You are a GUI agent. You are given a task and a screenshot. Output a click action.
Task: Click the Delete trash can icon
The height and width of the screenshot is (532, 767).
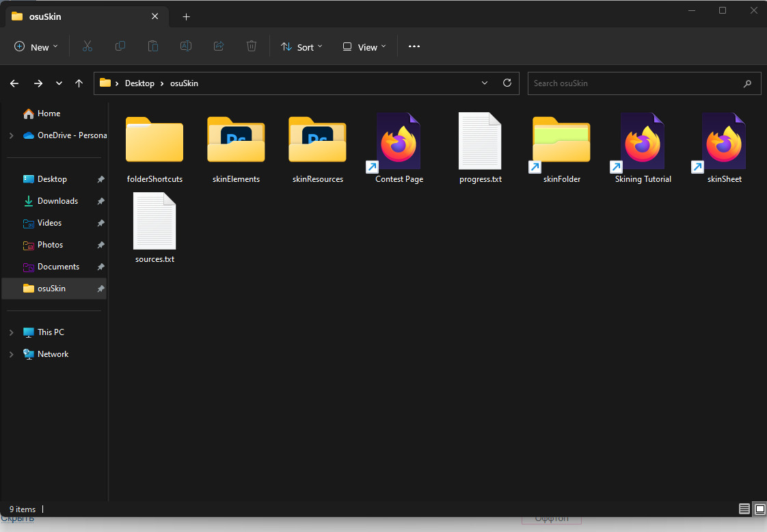point(252,46)
